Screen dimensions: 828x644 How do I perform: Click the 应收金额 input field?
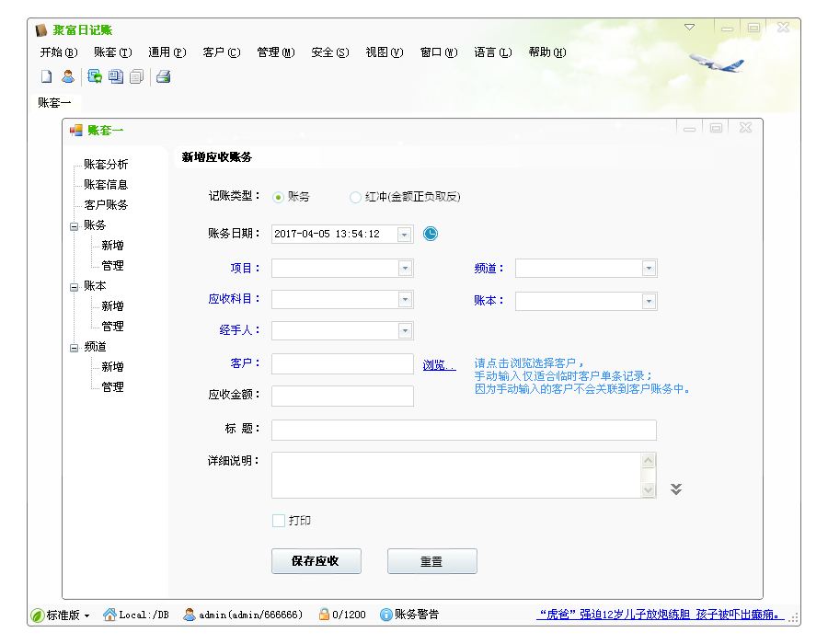tap(342, 396)
